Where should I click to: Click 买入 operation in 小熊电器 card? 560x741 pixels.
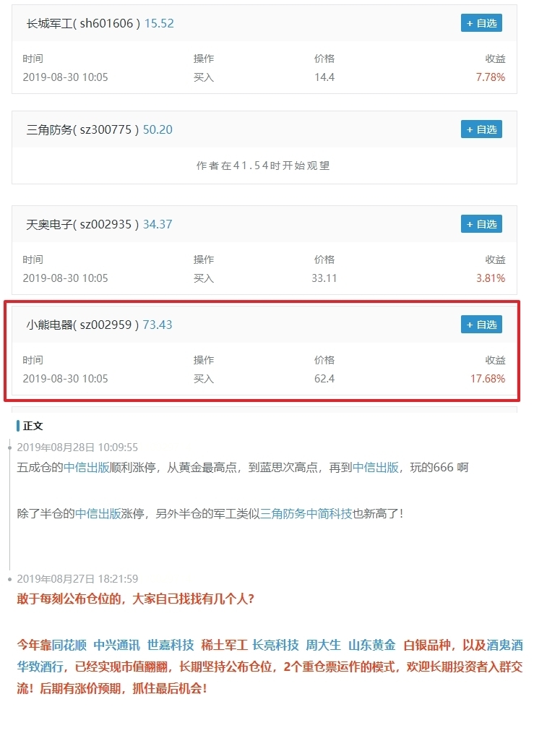coord(204,379)
